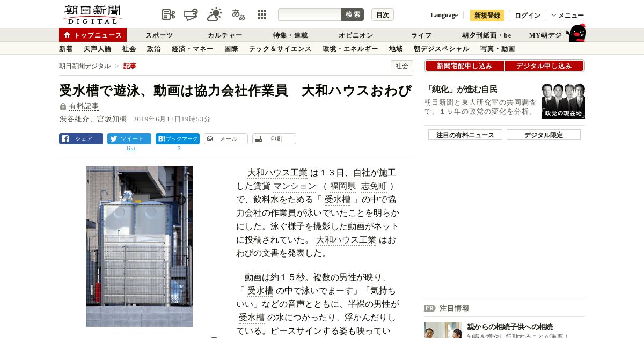Click the 新規登録 button
Screen dimensions: 644x338
[x=487, y=15]
